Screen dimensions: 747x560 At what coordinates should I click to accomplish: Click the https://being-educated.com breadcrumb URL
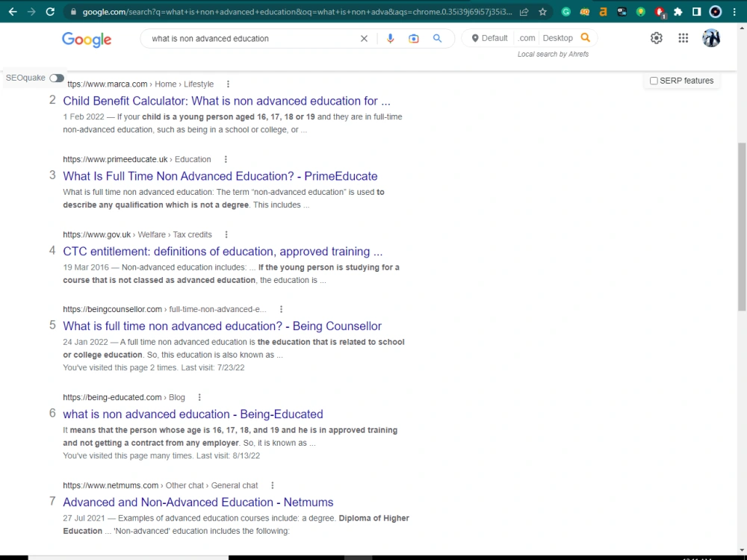click(x=113, y=398)
